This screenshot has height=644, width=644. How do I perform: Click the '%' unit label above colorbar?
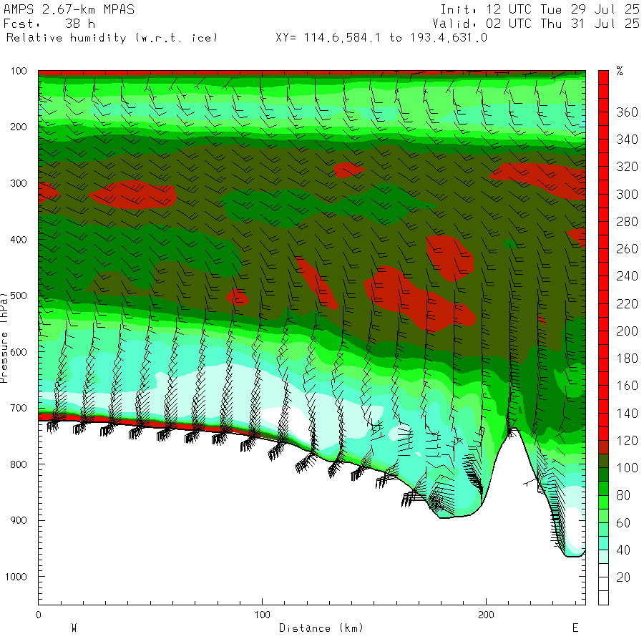point(620,71)
